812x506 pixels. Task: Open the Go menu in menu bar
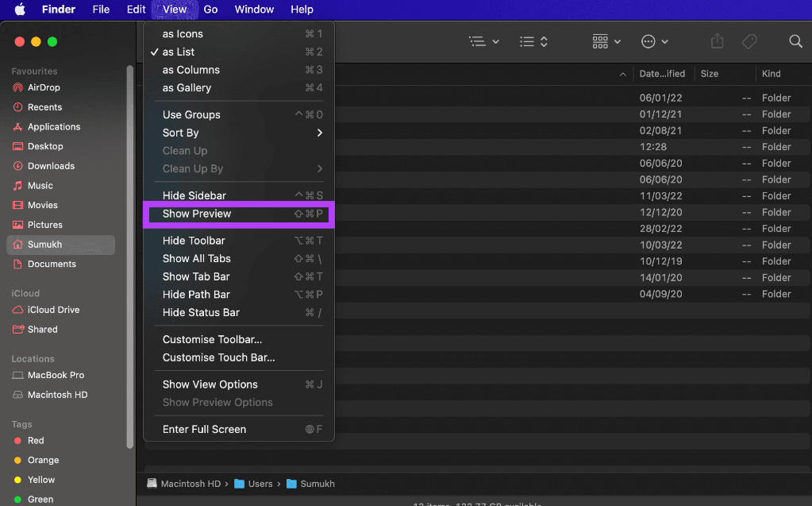(x=210, y=10)
